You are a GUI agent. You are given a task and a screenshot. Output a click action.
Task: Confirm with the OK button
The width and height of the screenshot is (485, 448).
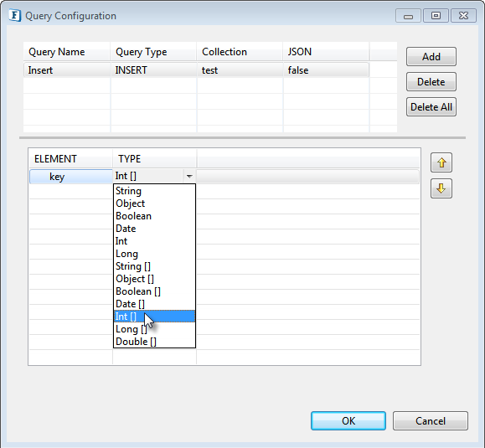(348, 421)
